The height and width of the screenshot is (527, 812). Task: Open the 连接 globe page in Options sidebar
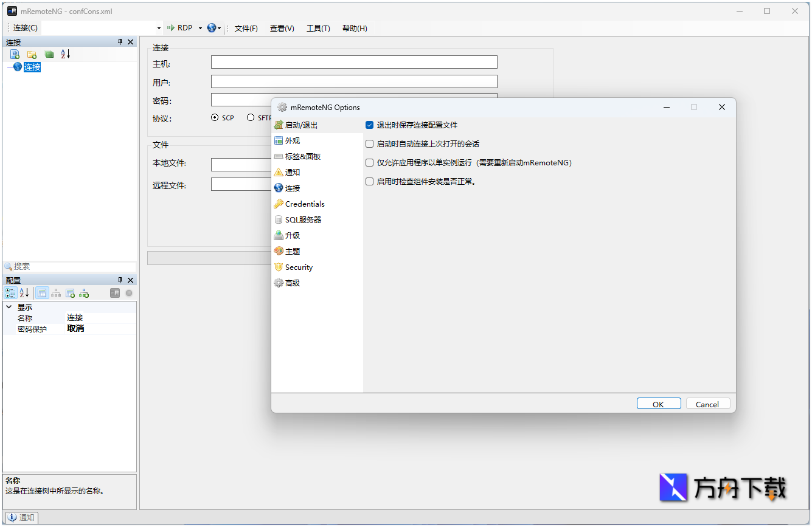(x=317, y=188)
